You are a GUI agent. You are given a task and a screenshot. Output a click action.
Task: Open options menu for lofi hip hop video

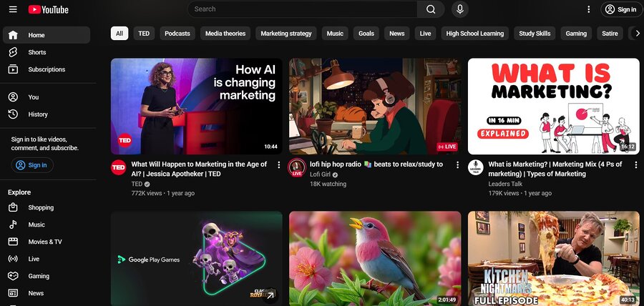pyautogui.click(x=457, y=165)
